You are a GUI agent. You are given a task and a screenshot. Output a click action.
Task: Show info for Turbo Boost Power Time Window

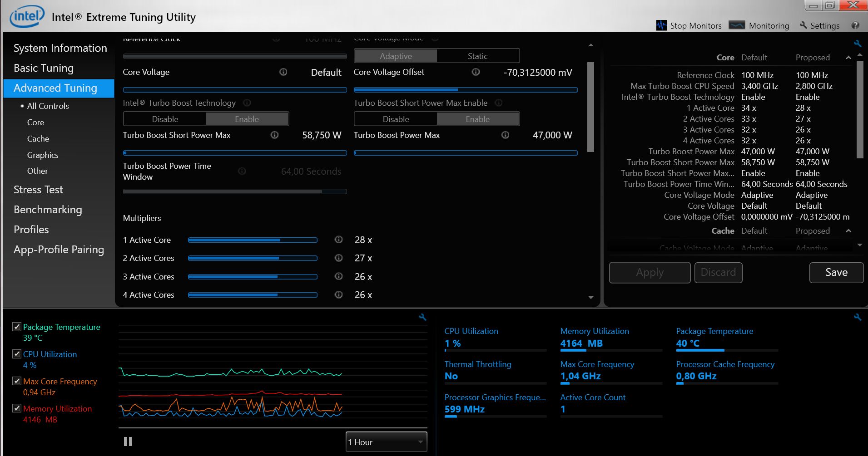(242, 171)
